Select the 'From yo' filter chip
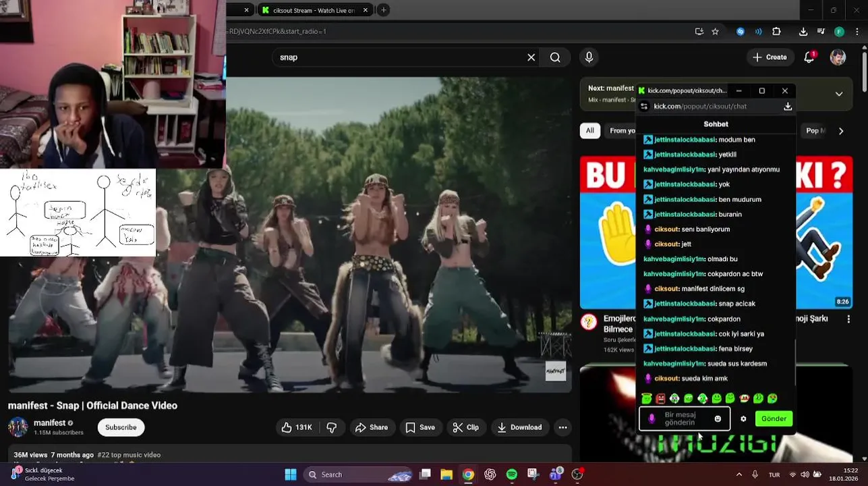The image size is (868, 486). (x=622, y=131)
